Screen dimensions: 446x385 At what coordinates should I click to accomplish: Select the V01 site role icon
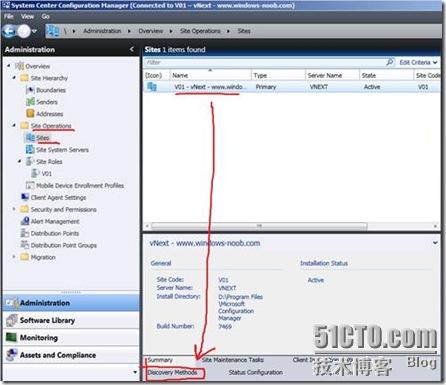coord(35,173)
